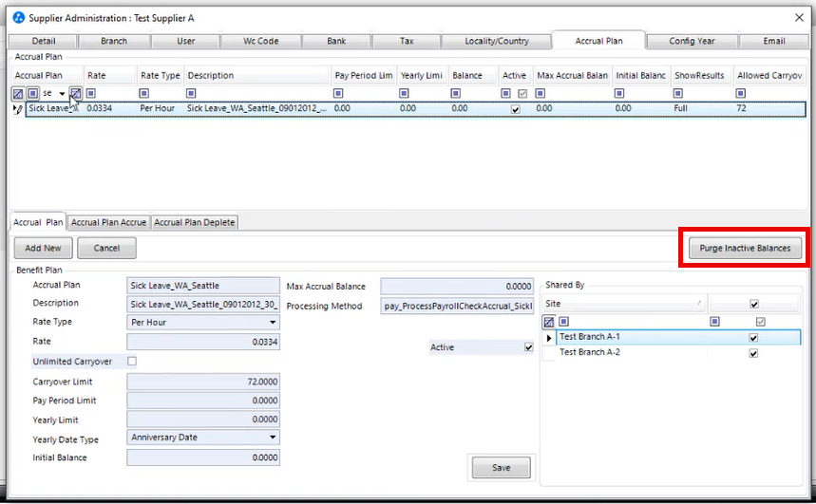Open the Accrual Plan Accrue sub-tab
Screen dimensions: 816x504
pyautogui.click(x=108, y=223)
